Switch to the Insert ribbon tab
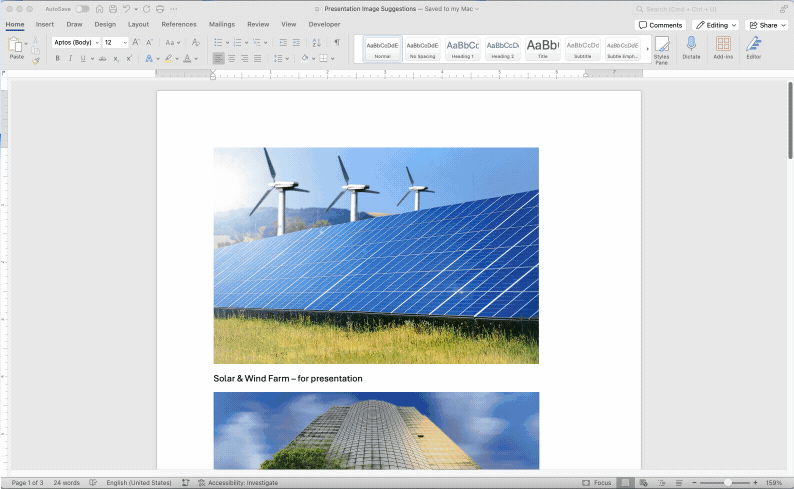Viewport: 794px width, 489px height. point(45,24)
